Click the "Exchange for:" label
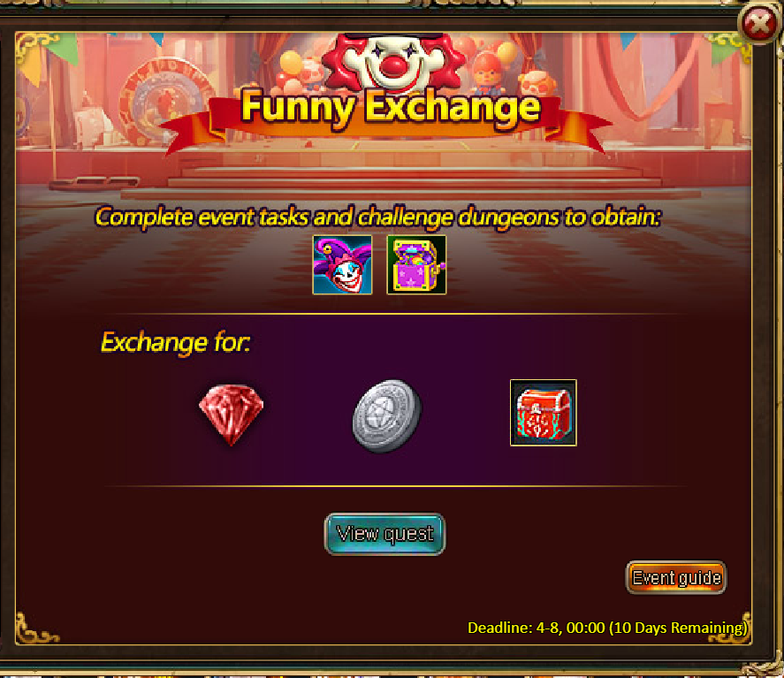The height and width of the screenshot is (678, 784). click(x=175, y=343)
